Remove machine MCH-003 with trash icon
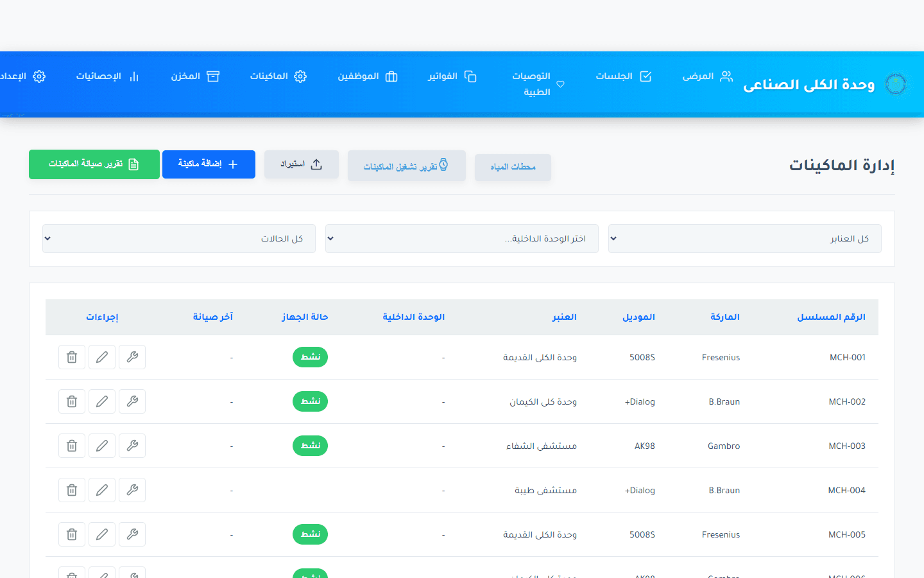The height and width of the screenshot is (578, 924). tap(72, 446)
